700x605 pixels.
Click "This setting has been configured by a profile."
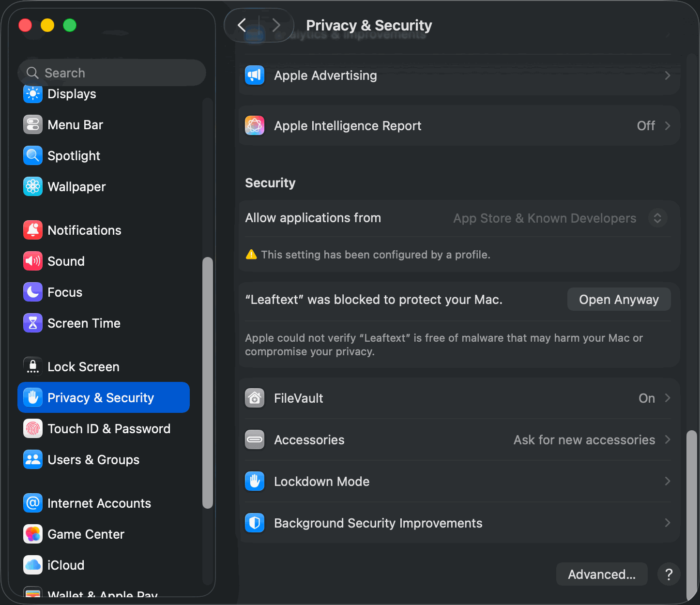(376, 255)
